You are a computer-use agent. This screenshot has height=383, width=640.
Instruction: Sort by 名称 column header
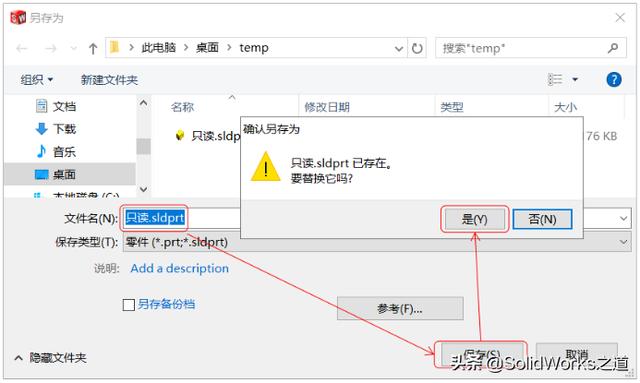click(x=182, y=107)
